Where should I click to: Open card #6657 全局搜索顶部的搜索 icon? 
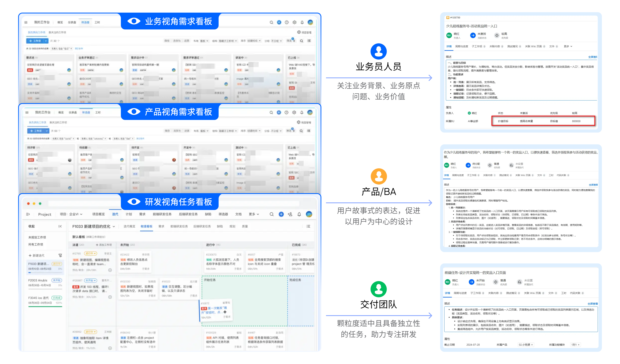click(x=266, y=262)
